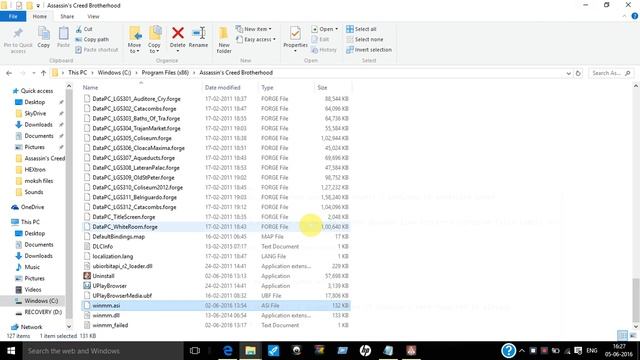Click the History button
This screenshot has height=360, width=640.
coord(324,50)
